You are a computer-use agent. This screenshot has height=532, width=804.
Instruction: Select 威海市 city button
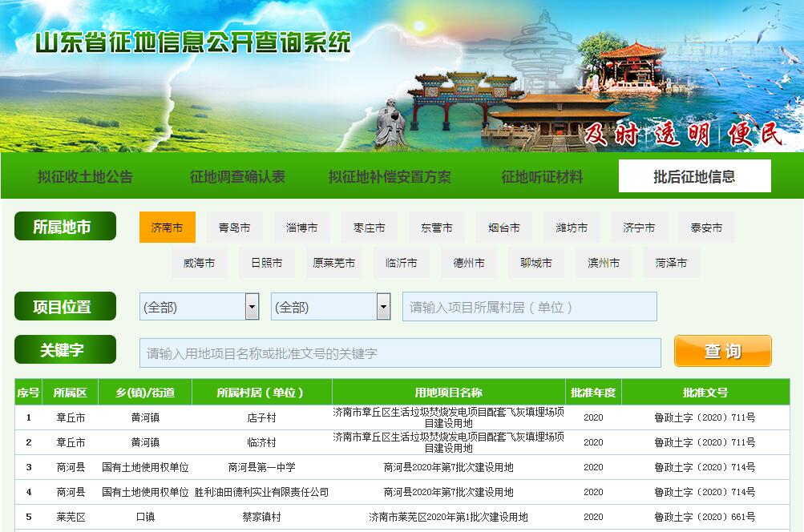pyautogui.click(x=200, y=263)
